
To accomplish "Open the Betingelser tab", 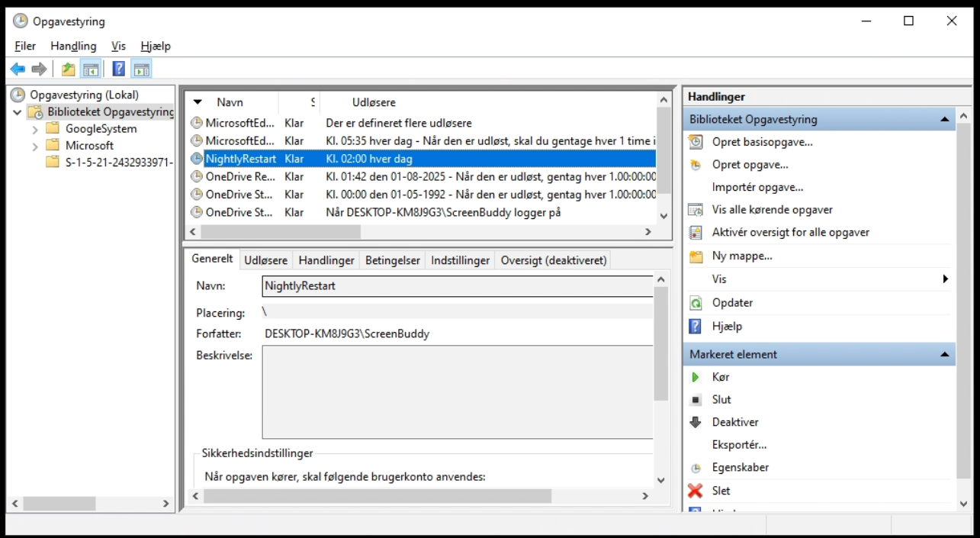I will pyautogui.click(x=392, y=260).
